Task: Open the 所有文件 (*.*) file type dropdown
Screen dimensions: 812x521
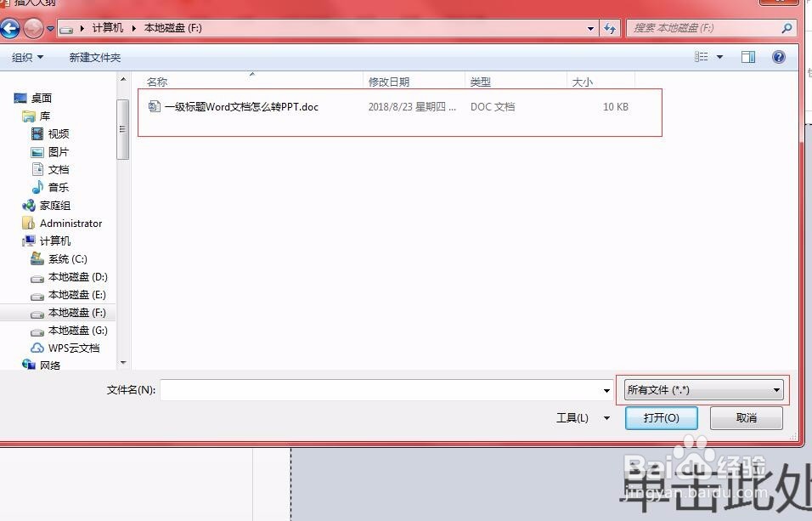Action: [704, 390]
